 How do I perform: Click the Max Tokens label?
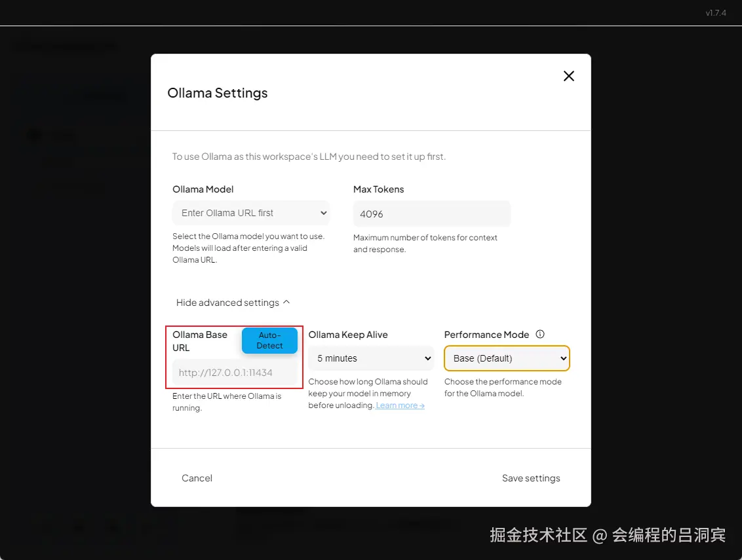379,189
